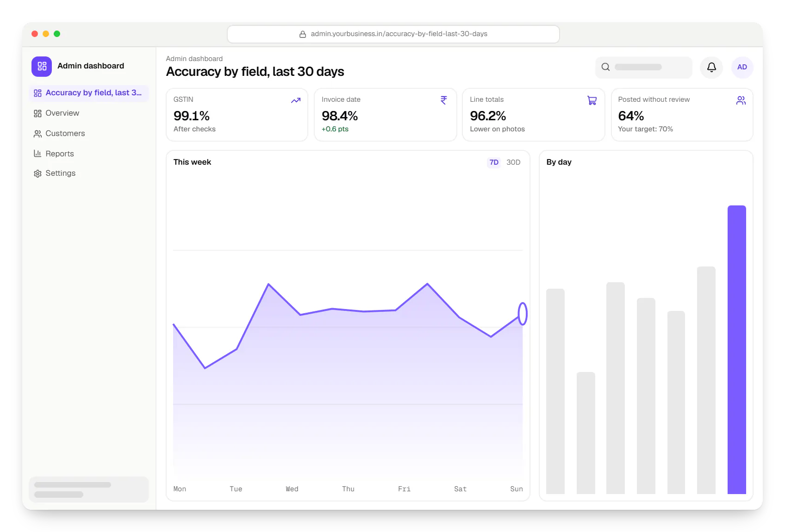Click the Your target: 70% text

[645, 129]
